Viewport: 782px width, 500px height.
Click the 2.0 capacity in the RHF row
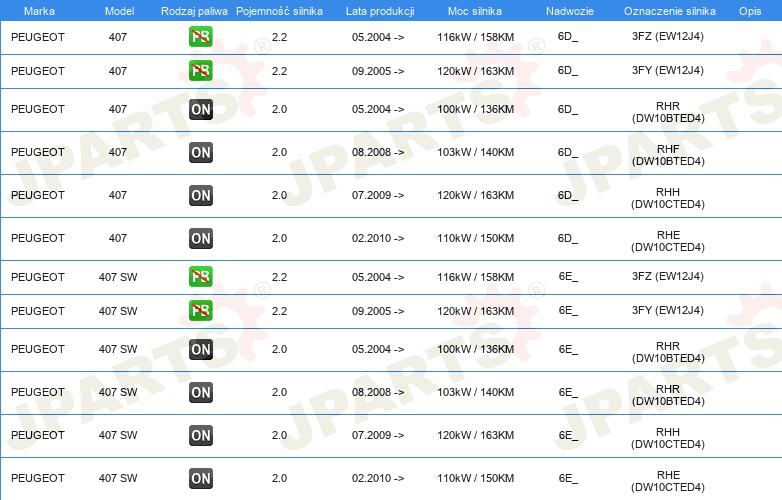(x=279, y=152)
